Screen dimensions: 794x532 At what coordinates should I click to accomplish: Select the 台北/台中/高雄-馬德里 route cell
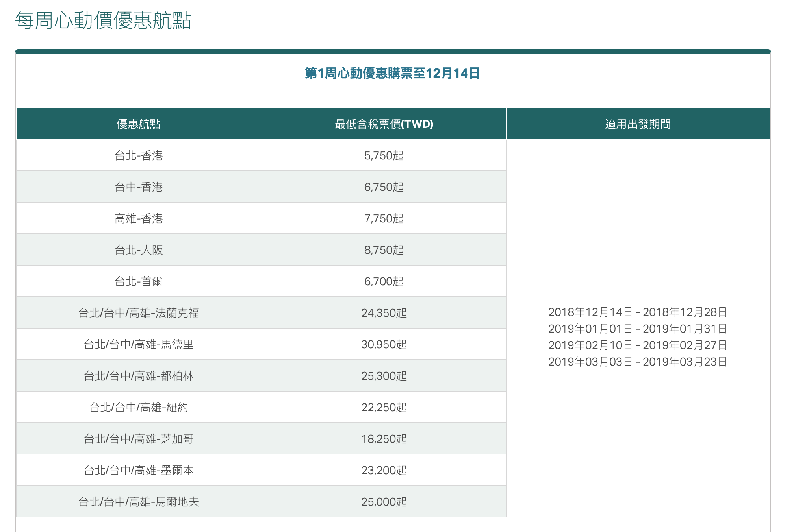[139, 344]
